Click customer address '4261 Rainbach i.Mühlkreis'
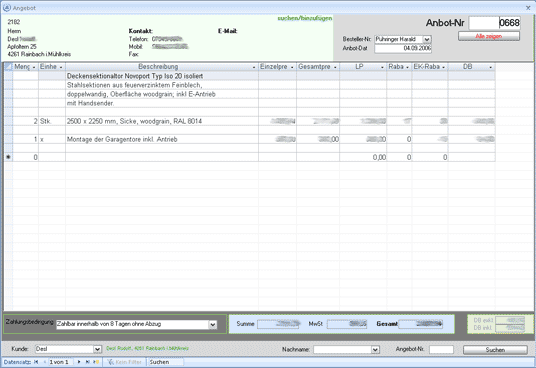 click(x=39, y=54)
